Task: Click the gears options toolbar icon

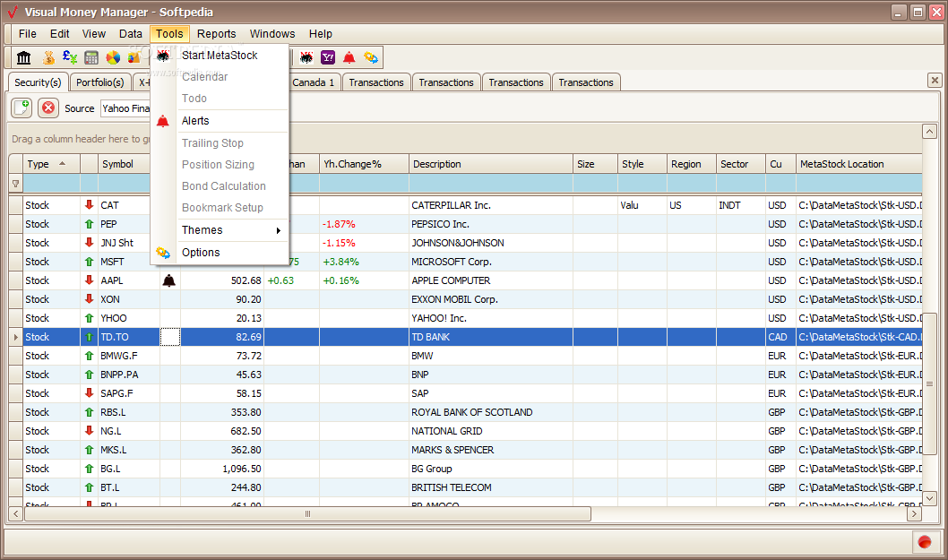Action: [x=371, y=57]
